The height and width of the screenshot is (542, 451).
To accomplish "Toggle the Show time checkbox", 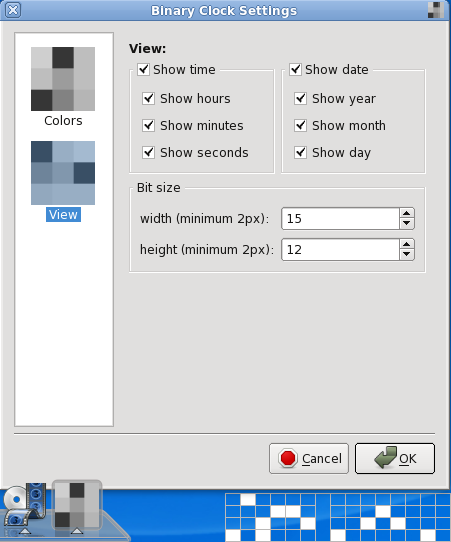I will 143,69.
